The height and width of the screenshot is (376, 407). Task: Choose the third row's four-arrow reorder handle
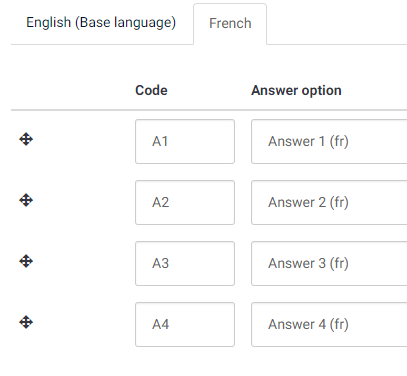point(26,261)
